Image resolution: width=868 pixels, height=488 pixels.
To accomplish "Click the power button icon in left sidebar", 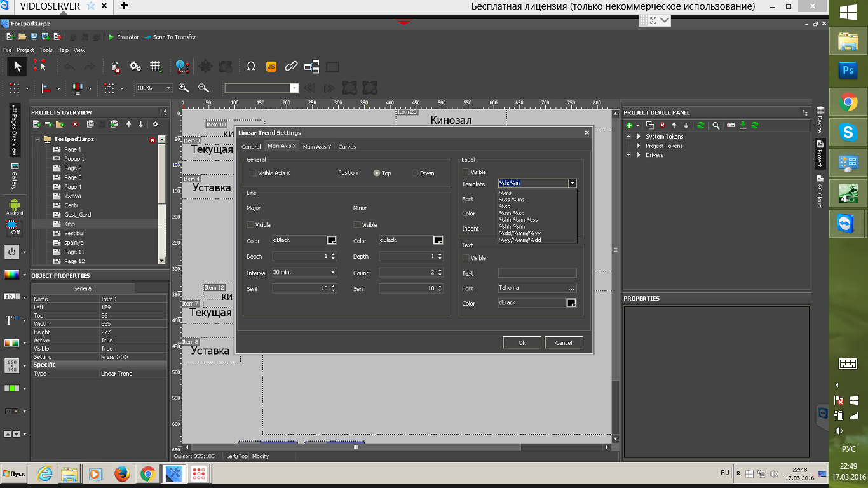I will point(12,252).
